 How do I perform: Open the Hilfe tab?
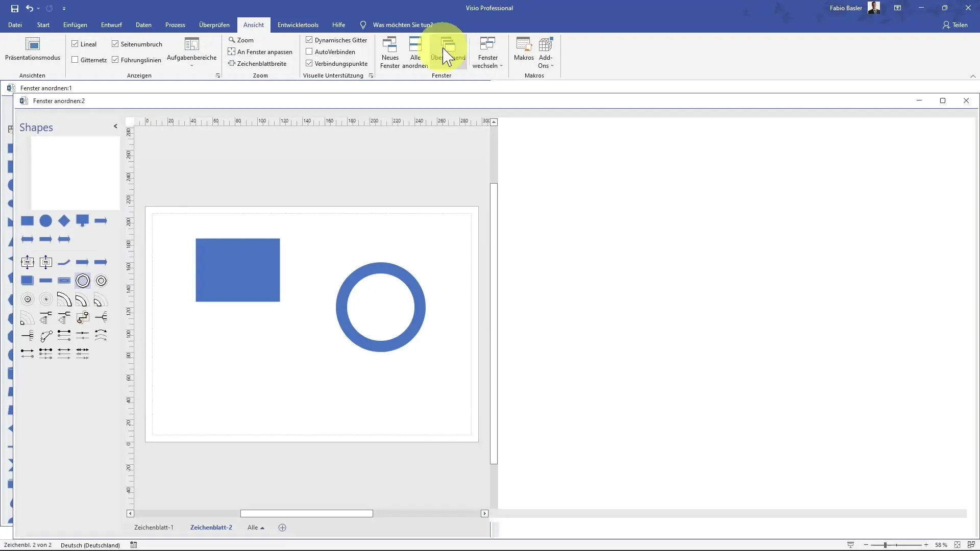338,24
